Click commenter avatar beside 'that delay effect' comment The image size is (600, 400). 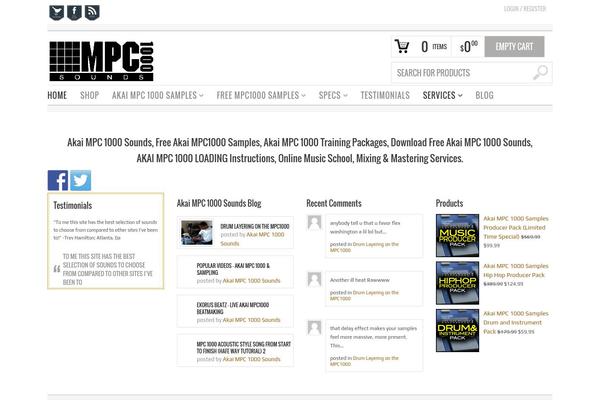(x=315, y=328)
